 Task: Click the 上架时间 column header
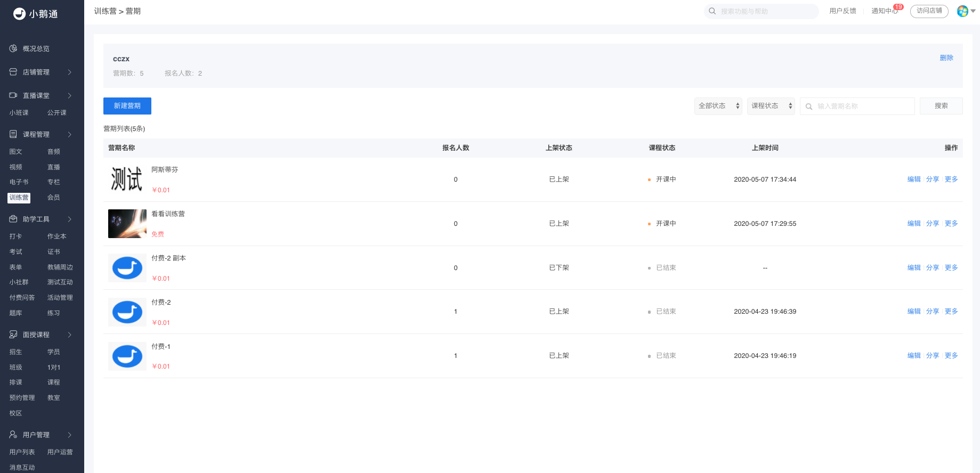pos(765,148)
